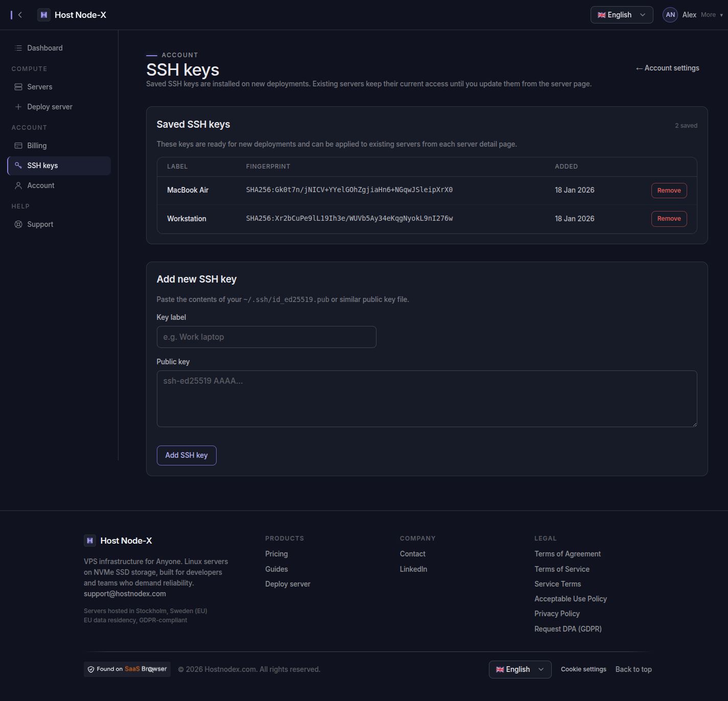Click the support@hostnodex.com email link
Image resolution: width=728 pixels, height=701 pixels.
click(125, 594)
